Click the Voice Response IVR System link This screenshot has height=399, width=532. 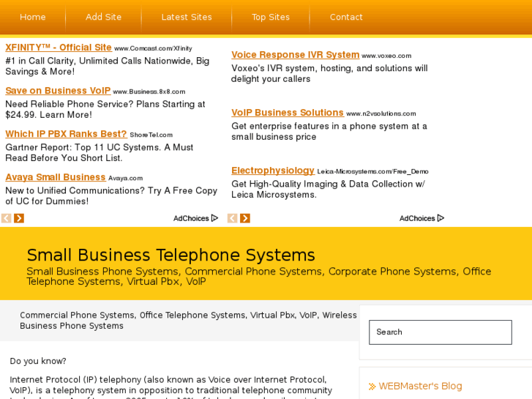295,55
